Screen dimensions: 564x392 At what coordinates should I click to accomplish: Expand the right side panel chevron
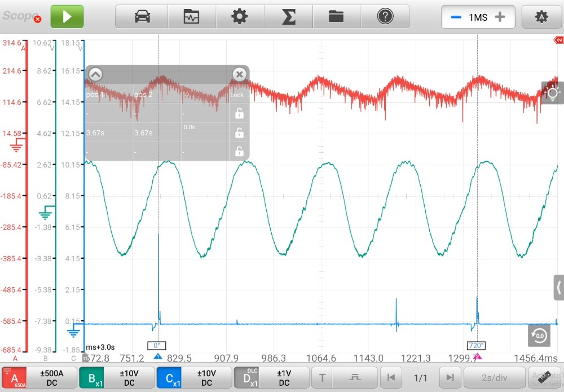pyautogui.click(x=558, y=288)
